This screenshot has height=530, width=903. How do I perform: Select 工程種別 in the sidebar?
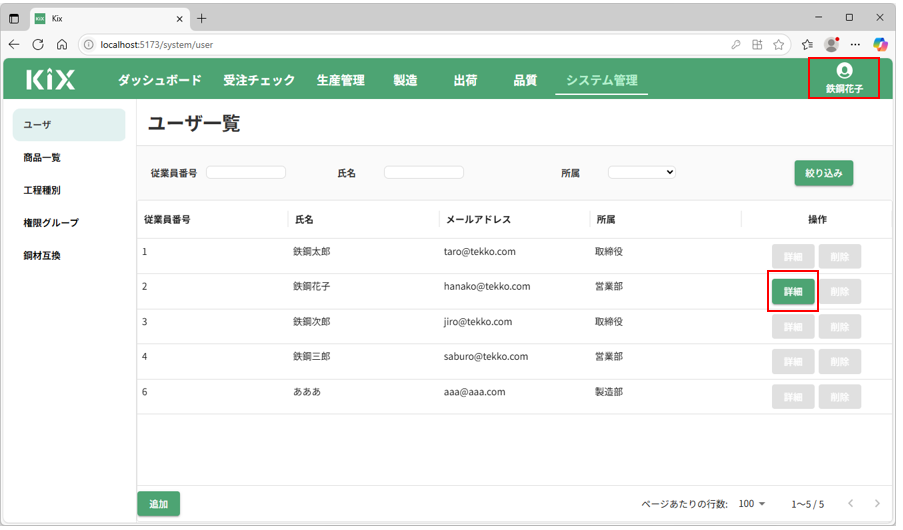[42, 190]
